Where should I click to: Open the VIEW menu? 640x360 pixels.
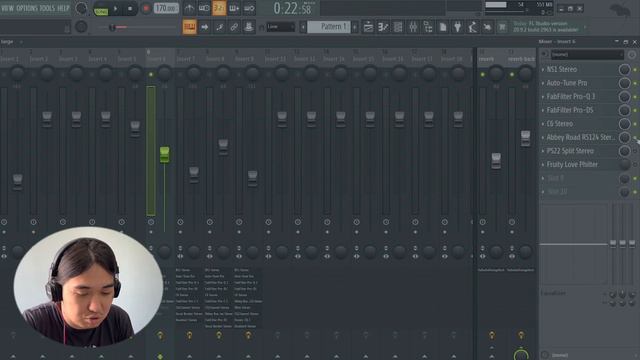(8, 8)
